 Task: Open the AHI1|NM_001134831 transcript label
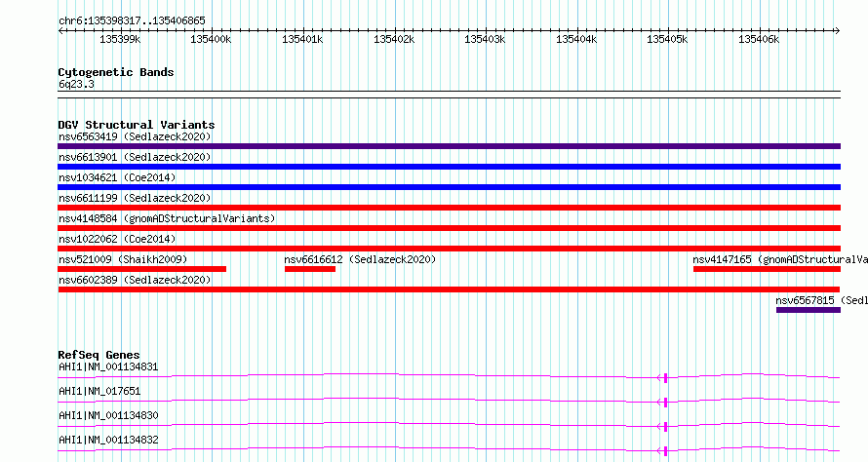pyautogui.click(x=108, y=366)
